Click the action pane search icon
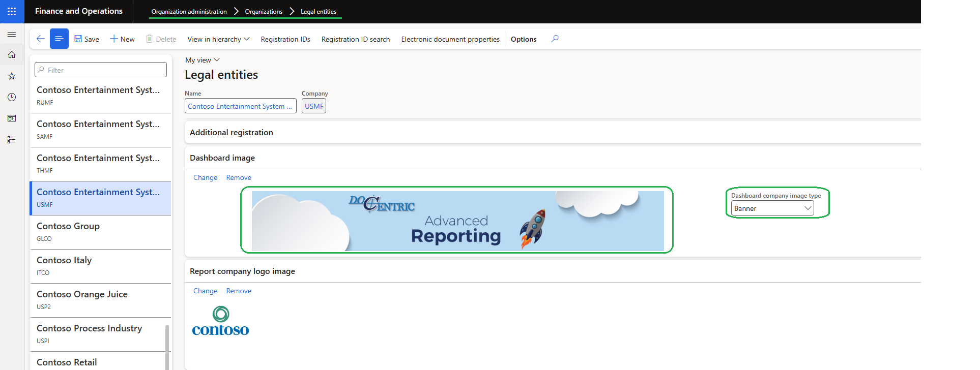This screenshot has height=370, width=980. coord(555,39)
